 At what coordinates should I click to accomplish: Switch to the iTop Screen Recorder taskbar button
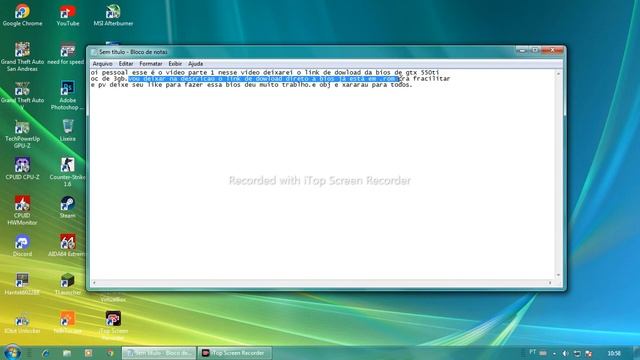point(235,353)
